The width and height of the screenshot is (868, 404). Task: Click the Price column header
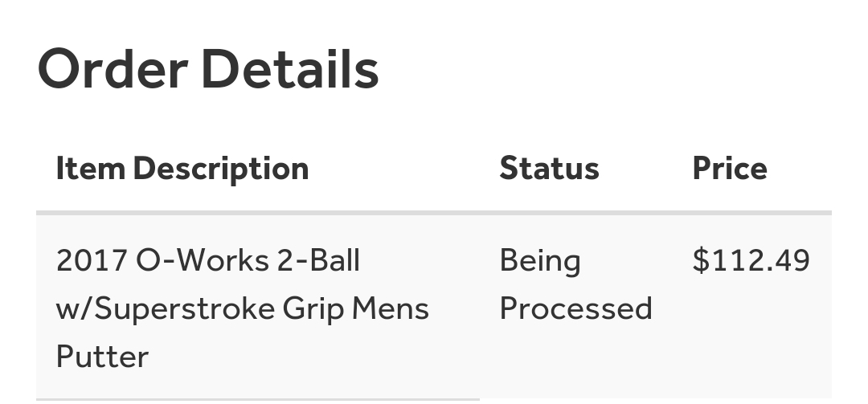[729, 169]
